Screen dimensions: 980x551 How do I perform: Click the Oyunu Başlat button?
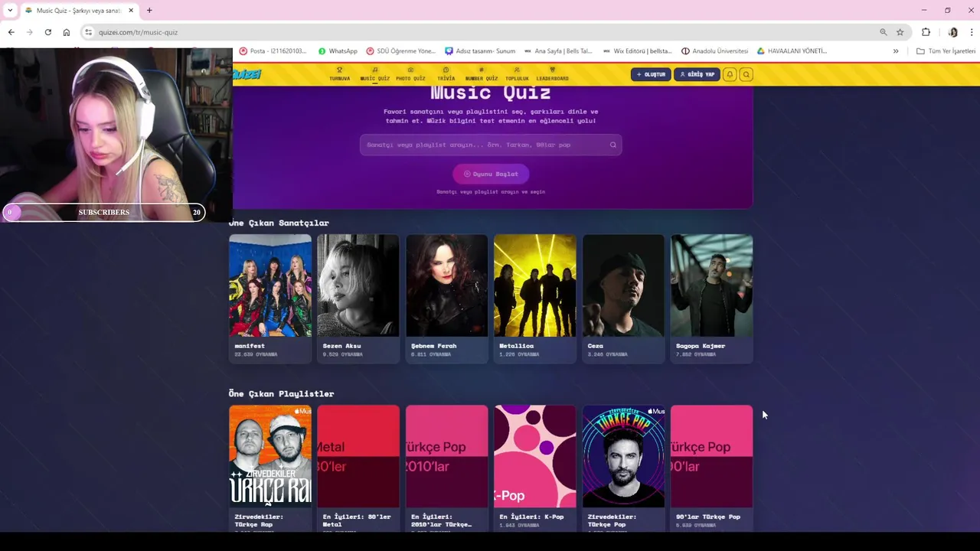point(491,174)
